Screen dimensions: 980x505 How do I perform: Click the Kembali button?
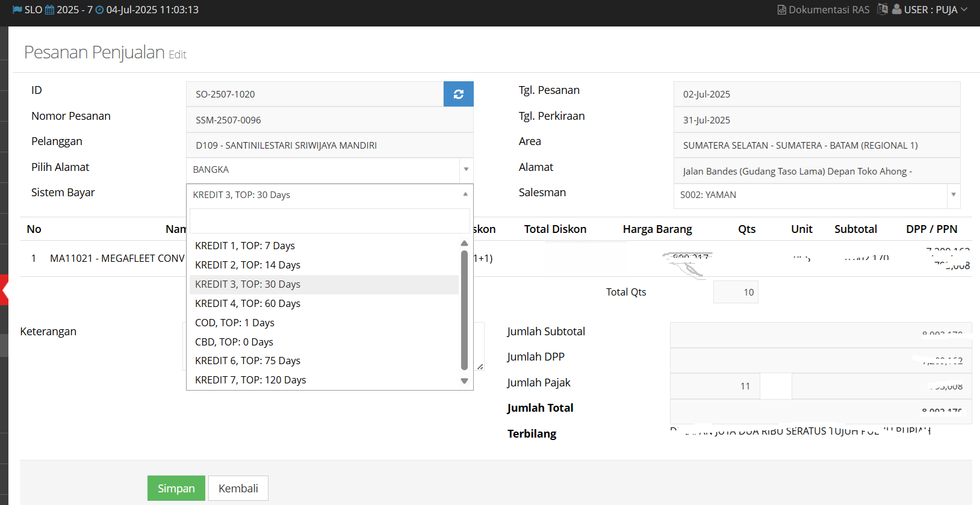point(238,488)
